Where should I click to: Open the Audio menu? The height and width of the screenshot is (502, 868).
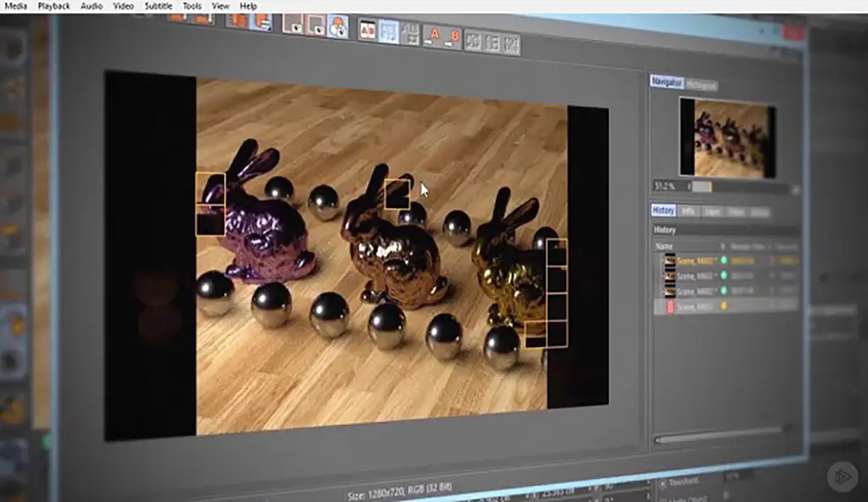(x=92, y=6)
